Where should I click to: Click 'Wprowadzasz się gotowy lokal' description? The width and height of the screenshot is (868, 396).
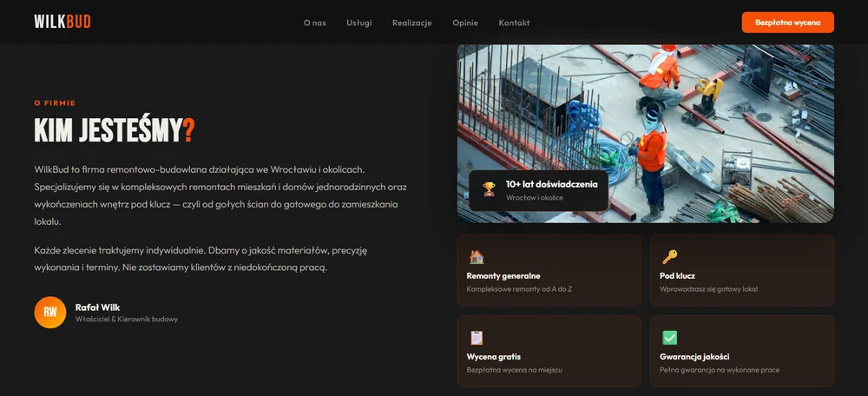[x=708, y=289]
